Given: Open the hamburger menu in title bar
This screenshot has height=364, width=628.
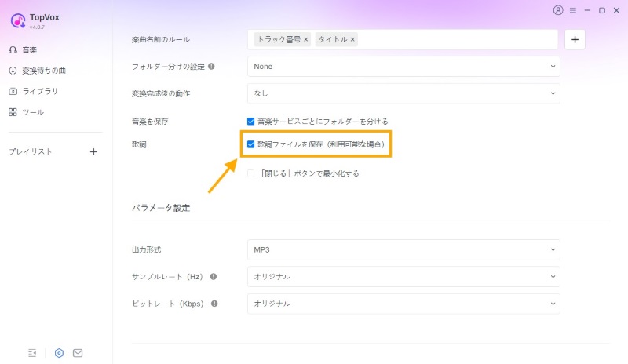Looking at the screenshot, I should 573,10.
